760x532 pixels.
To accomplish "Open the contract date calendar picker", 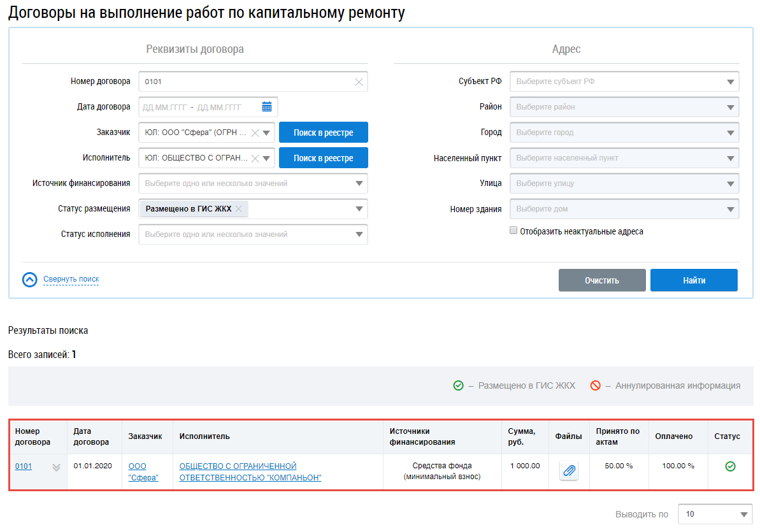I will click(x=267, y=107).
